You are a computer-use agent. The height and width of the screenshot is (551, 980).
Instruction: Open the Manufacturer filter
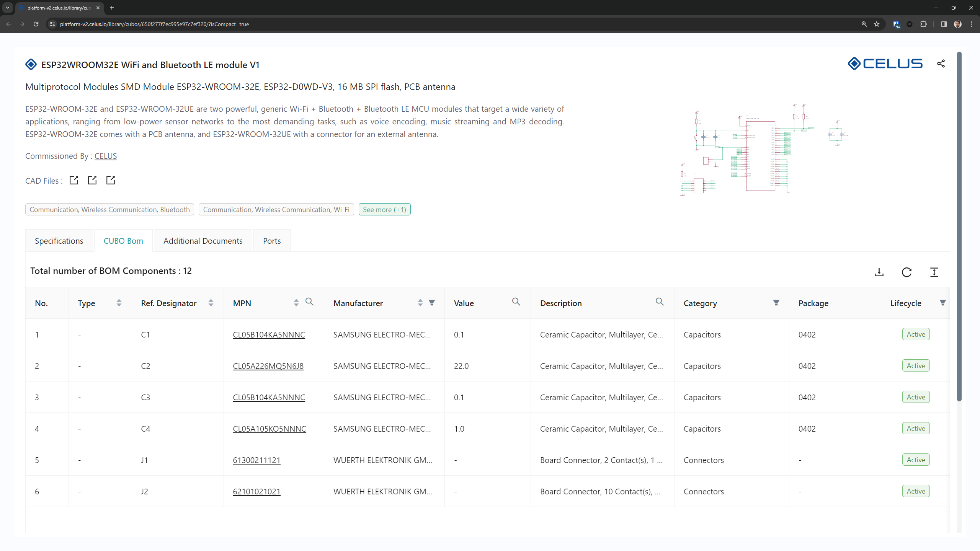pyautogui.click(x=432, y=303)
